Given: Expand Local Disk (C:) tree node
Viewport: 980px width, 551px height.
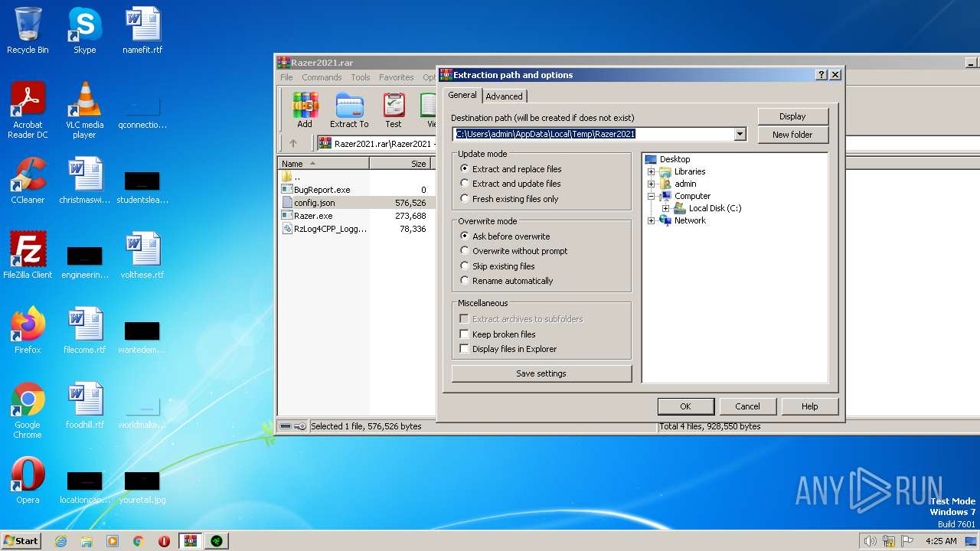Looking at the screenshot, I should click(665, 208).
